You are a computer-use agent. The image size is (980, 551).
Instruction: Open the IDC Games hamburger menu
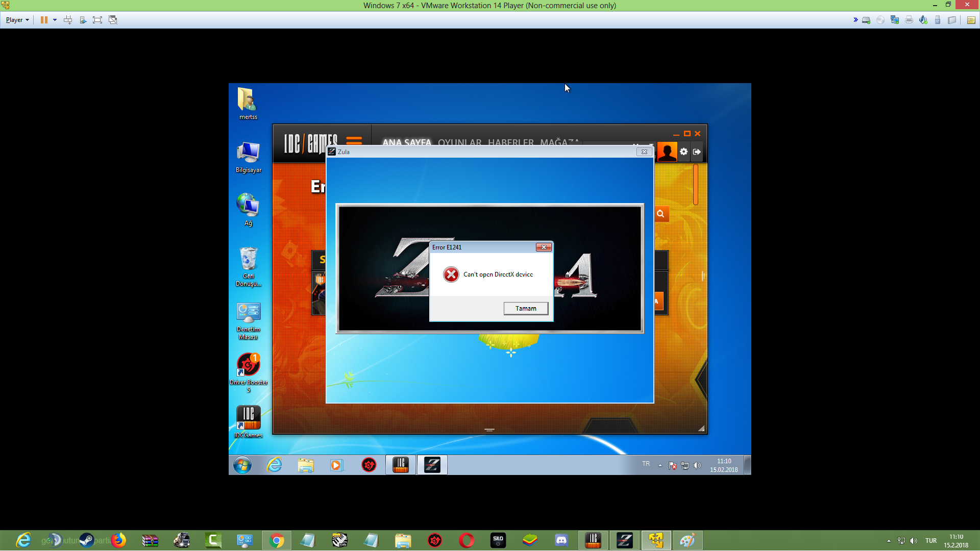354,140
